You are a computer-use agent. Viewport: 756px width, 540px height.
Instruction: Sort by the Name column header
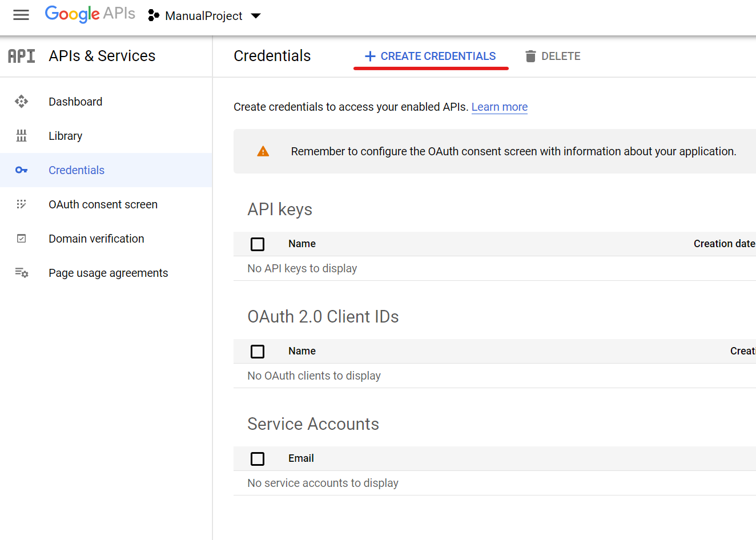point(301,244)
